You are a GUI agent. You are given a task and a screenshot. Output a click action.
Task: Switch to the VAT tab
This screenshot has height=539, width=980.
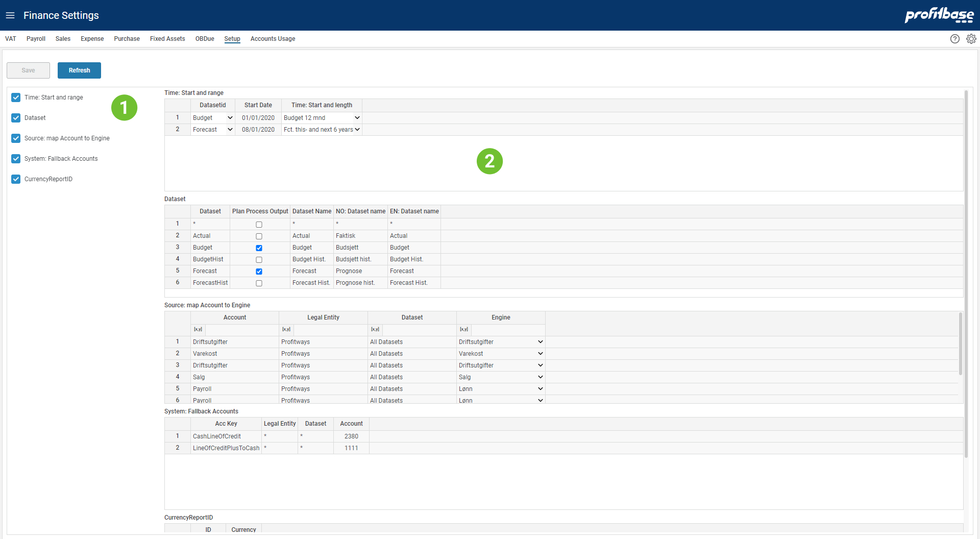point(11,39)
